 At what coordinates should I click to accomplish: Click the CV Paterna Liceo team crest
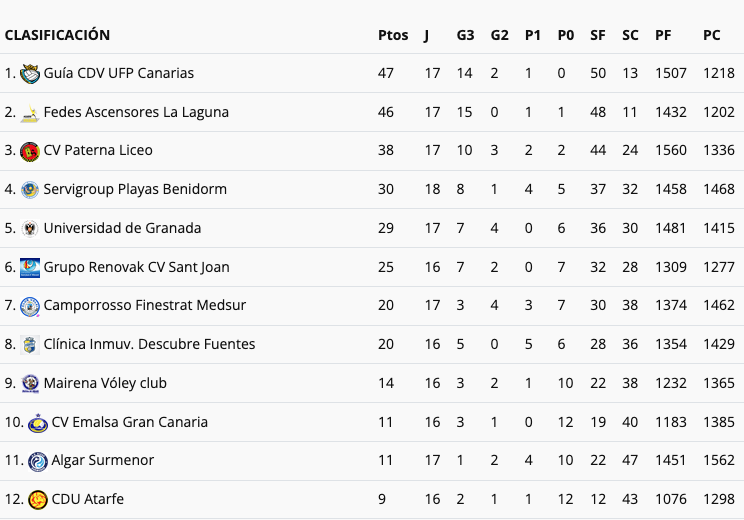(30, 151)
